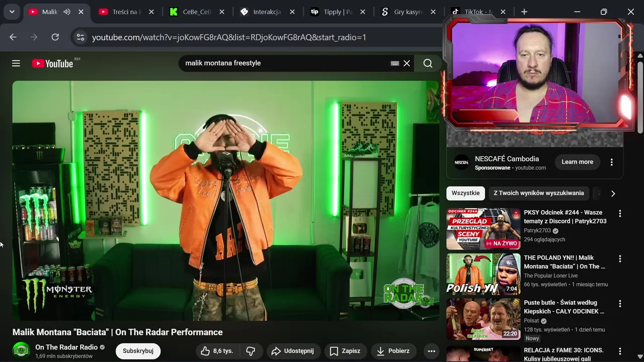
Task: Click the page vertical scrollbar thumb
Action: click(x=640, y=98)
